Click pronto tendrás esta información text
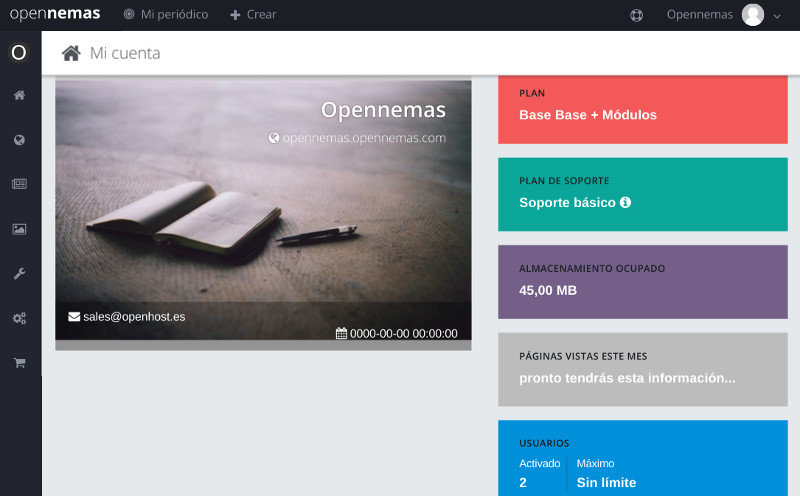Image resolution: width=800 pixels, height=496 pixels. (x=627, y=378)
